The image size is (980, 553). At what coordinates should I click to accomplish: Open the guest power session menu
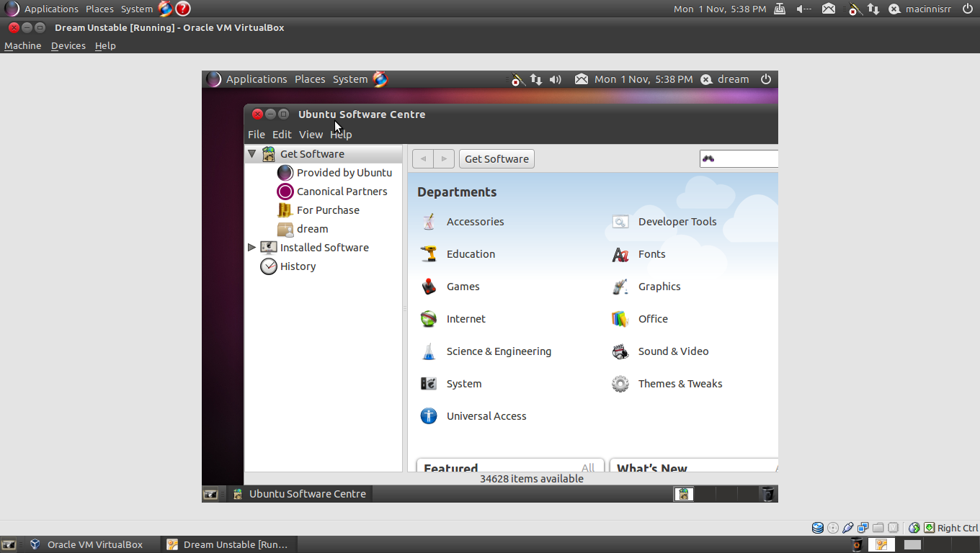click(x=766, y=79)
